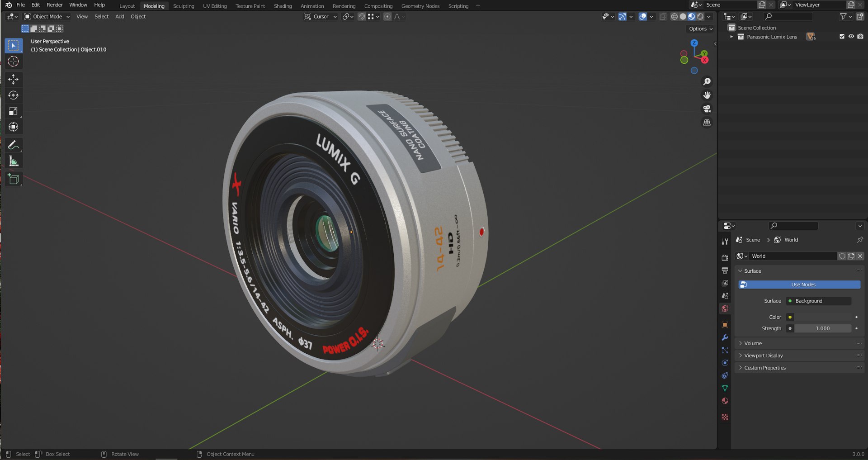Open the Texture properties checkerboard tab
This screenshot has height=460, width=868.
725,417
